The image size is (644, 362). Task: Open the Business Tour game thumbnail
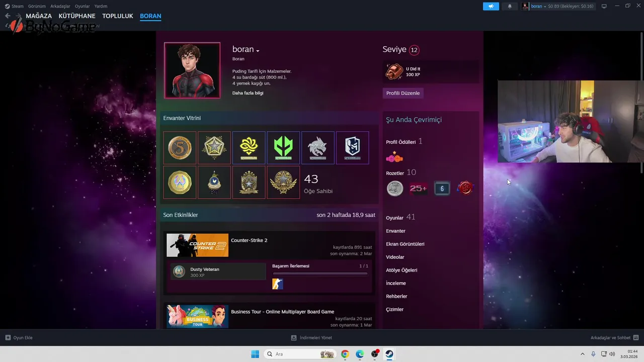197,317
